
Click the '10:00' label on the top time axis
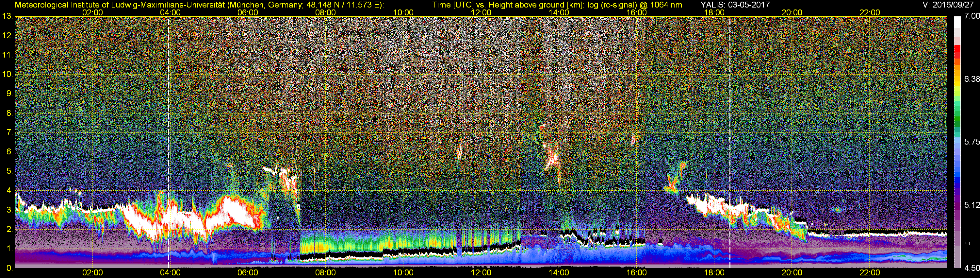pos(403,12)
